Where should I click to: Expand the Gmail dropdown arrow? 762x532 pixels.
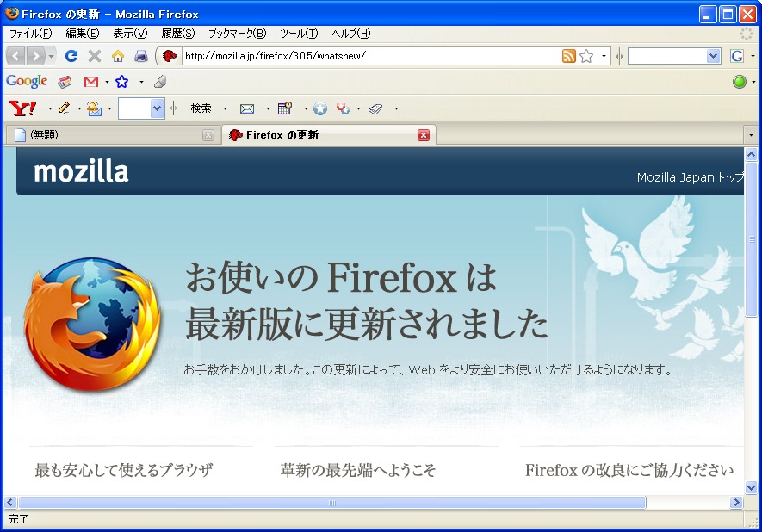point(107,82)
